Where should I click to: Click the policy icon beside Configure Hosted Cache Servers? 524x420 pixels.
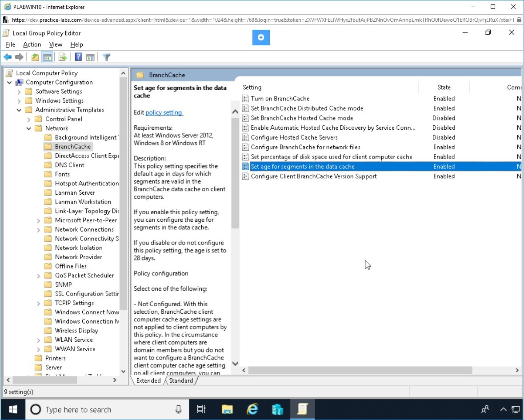[246, 137]
